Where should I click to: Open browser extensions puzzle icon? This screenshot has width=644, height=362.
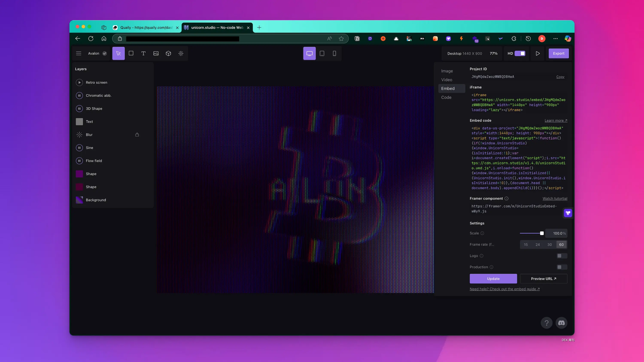514,38
